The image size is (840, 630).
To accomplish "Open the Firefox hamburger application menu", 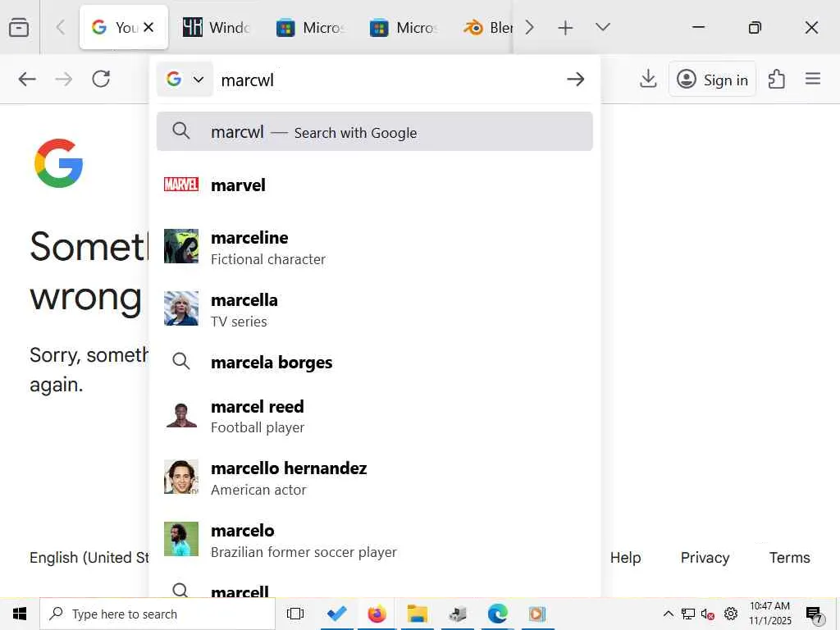I will tap(813, 79).
